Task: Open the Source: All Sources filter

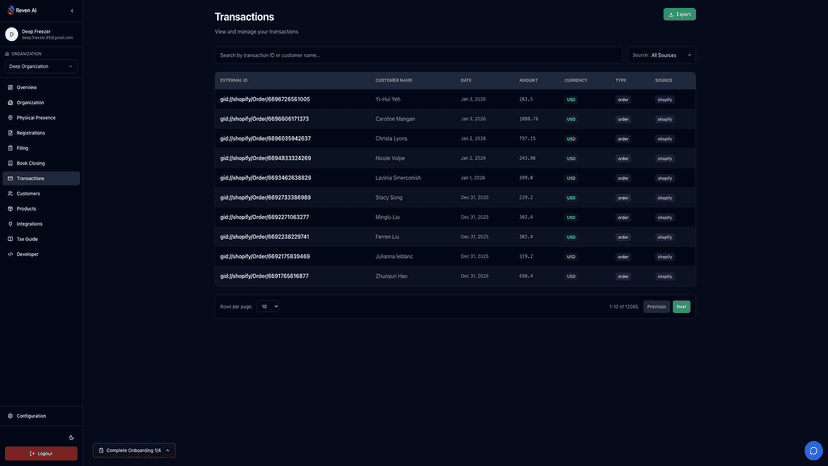Action: tap(662, 55)
